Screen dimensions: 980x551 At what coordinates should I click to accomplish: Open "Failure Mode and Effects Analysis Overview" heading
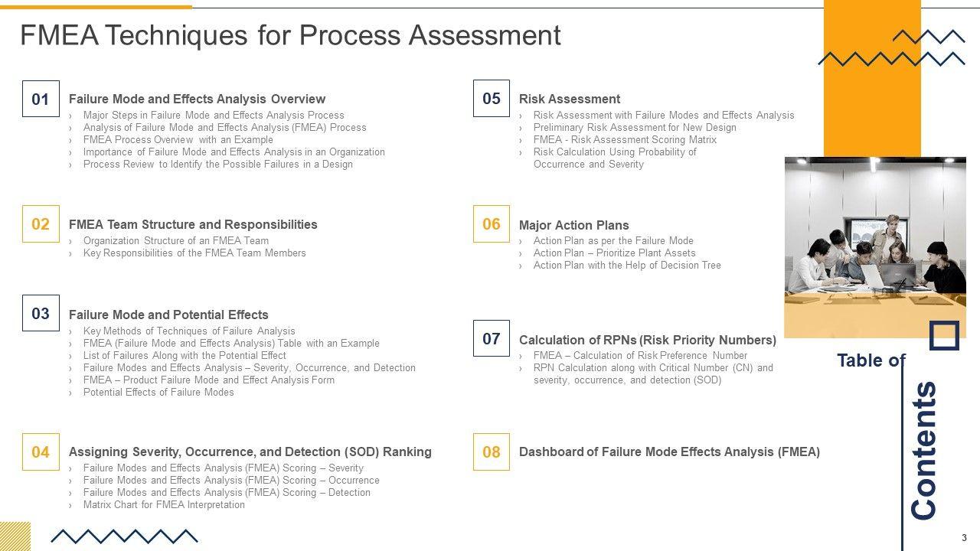tap(197, 99)
